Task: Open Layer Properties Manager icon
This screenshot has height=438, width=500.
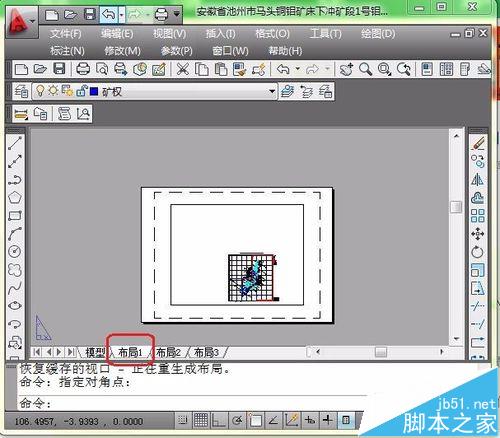Action: pyautogui.click(x=21, y=91)
